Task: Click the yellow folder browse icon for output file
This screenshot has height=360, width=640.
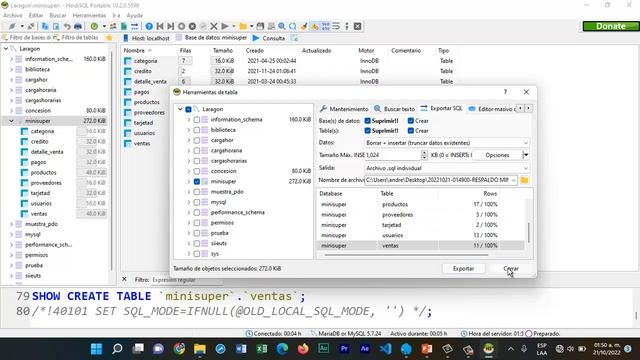Action: click(524, 180)
